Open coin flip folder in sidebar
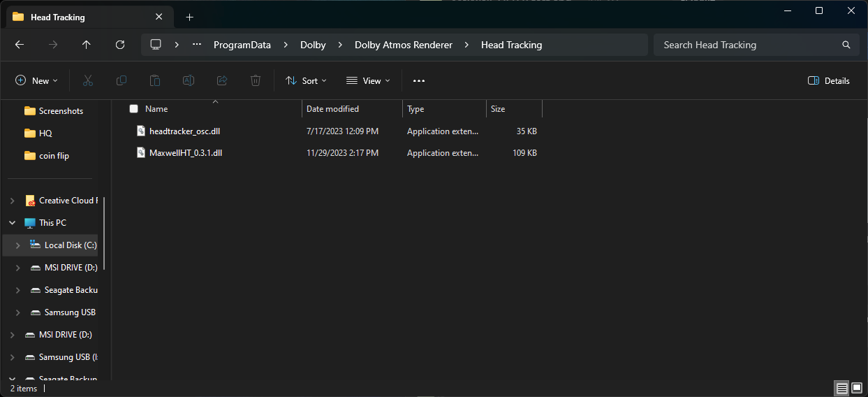This screenshot has height=397, width=868. 54,155
